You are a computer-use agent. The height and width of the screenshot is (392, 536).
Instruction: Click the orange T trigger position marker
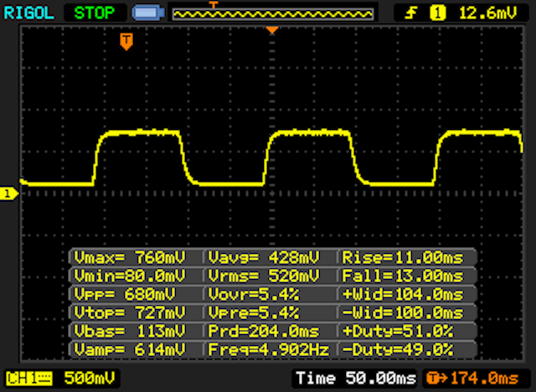coord(126,42)
